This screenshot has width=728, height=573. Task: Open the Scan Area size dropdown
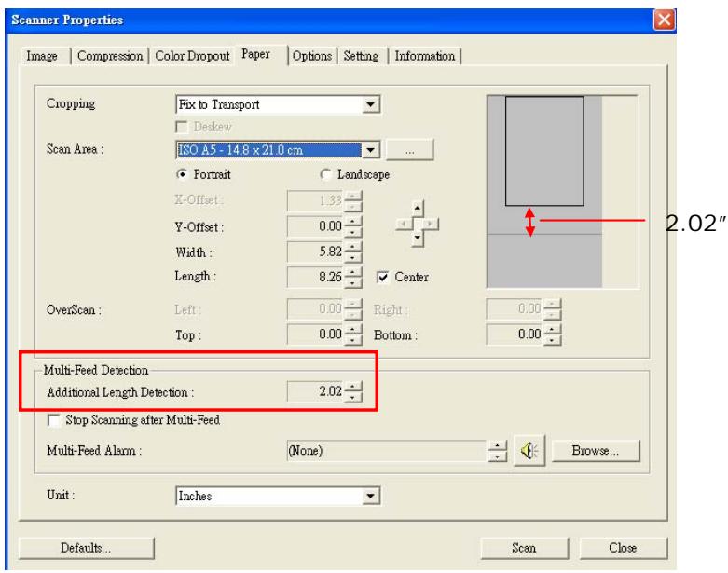click(370, 150)
